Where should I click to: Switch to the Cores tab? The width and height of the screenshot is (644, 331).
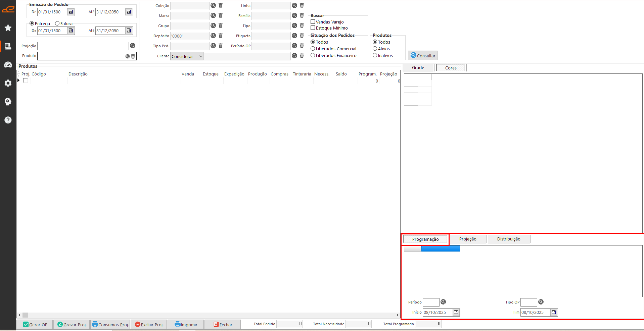click(451, 68)
